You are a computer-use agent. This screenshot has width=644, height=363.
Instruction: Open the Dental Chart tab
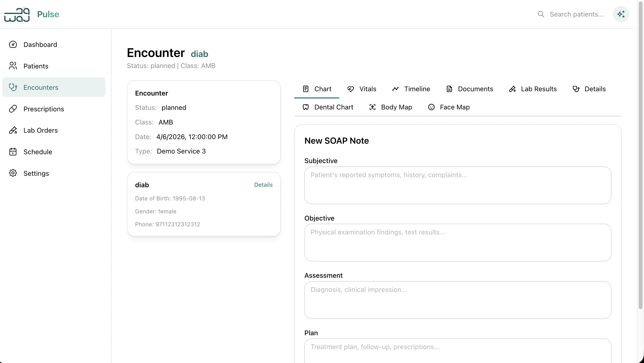[328, 107]
